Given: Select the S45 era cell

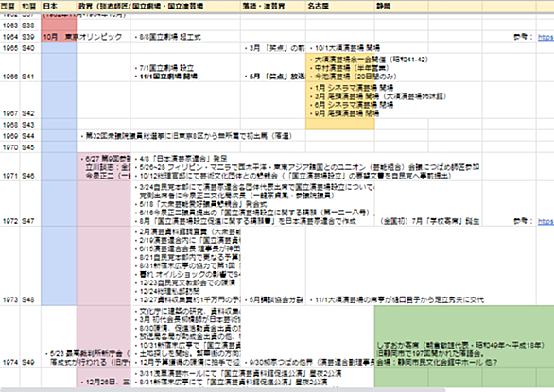Looking at the screenshot, I should 30,147.
